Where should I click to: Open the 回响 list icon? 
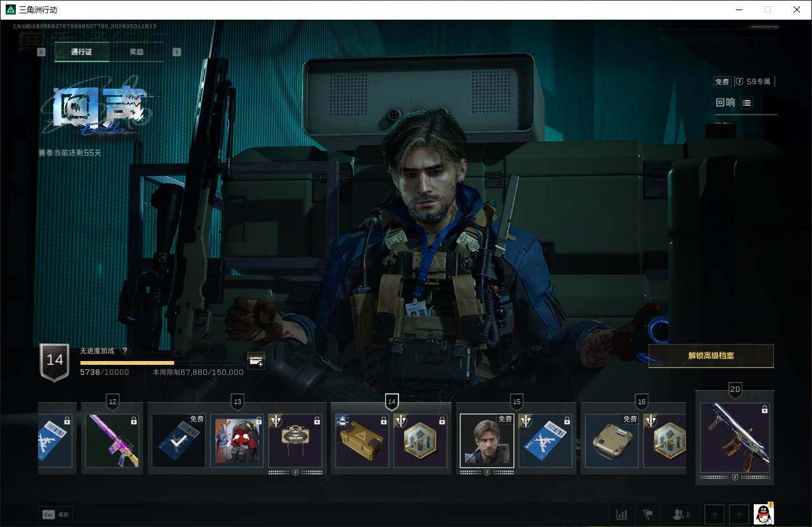coord(747,103)
